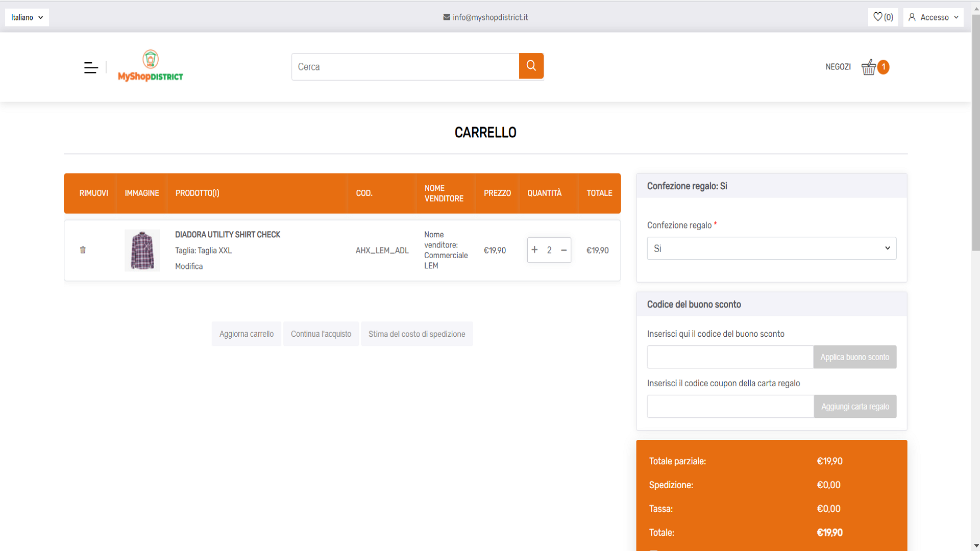Click the RIMUOVI column header

pos(93,193)
